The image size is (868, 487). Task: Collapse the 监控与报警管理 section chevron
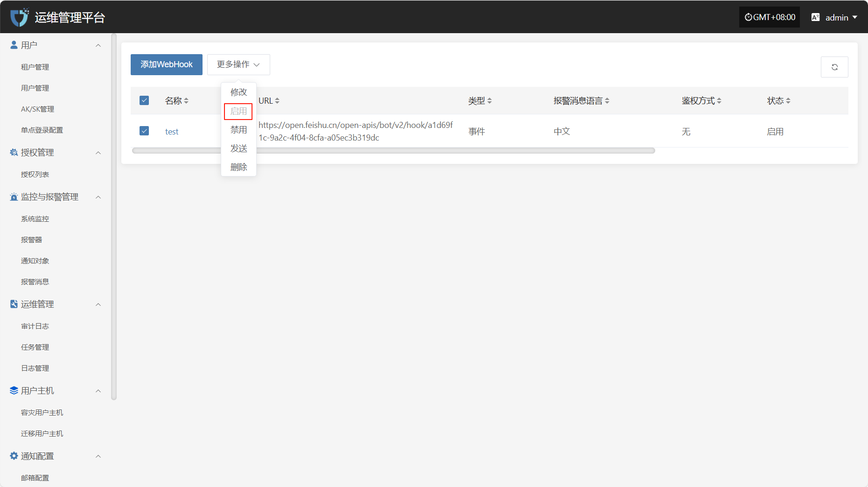tap(98, 197)
